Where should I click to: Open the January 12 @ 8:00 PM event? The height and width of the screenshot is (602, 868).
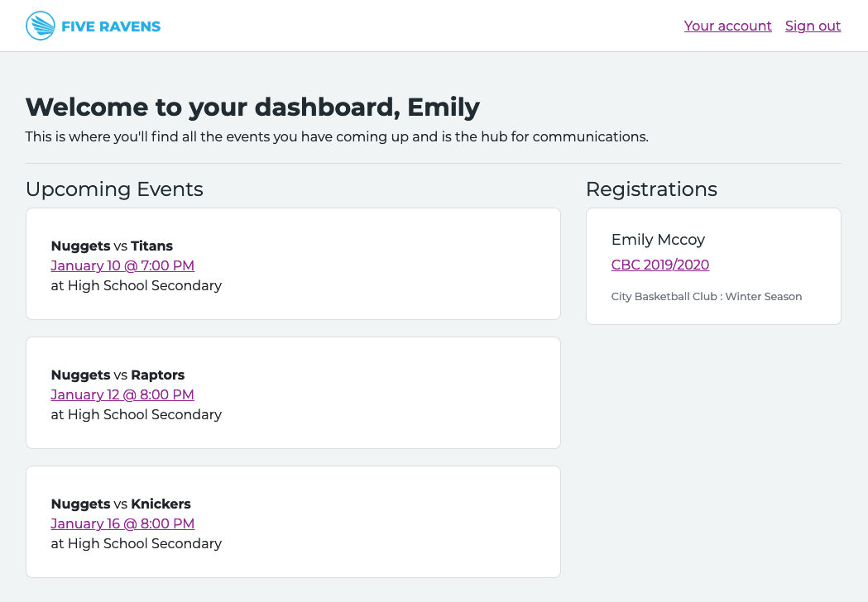pyautogui.click(x=122, y=394)
